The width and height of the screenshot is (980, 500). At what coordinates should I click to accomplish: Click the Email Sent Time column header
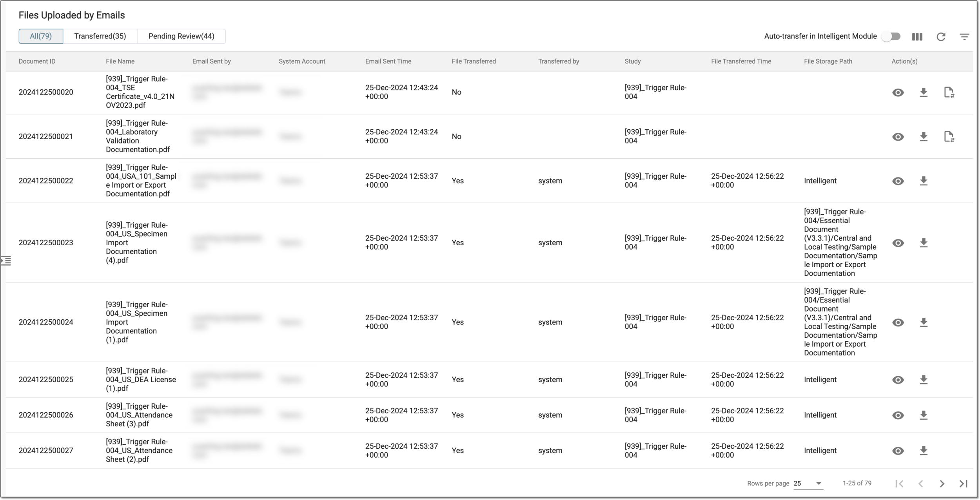[388, 62]
